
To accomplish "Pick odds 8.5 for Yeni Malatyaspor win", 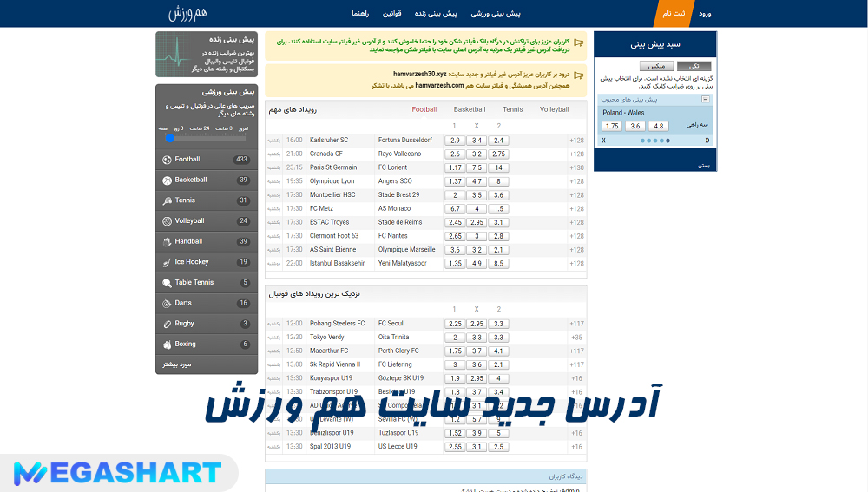I will 498,264.
